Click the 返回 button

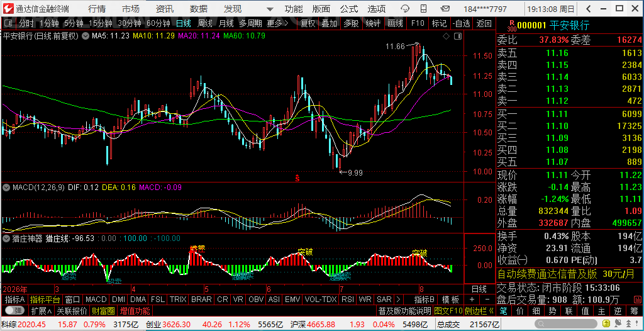click(x=484, y=23)
